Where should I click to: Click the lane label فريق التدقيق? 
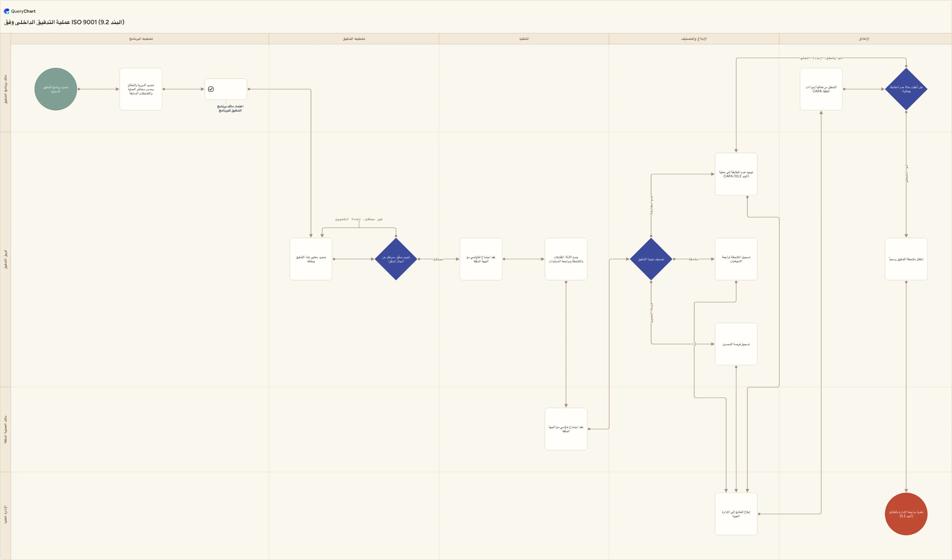point(5,259)
